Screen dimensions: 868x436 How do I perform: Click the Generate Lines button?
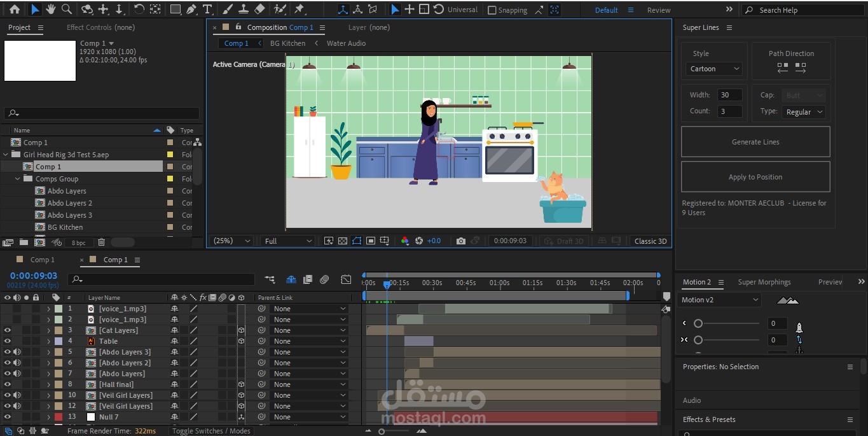[x=755, y=142]
